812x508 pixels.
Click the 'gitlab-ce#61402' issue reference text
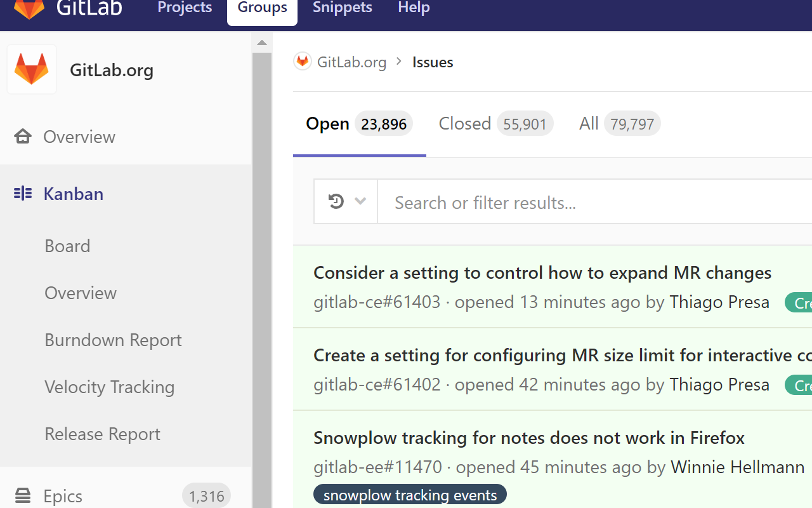pyautogui.click(x=377, y=384)
